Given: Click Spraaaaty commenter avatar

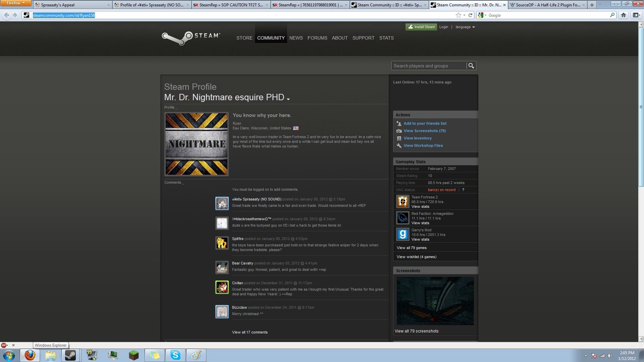Looking at the screenshot, I should click(x=222, y=203).
